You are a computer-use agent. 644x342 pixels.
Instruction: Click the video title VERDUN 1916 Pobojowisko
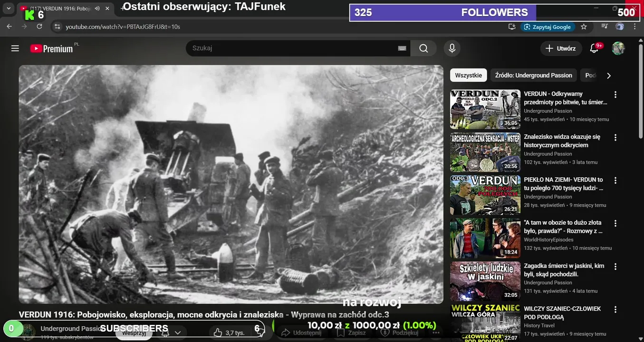click(x=204, y=314)
